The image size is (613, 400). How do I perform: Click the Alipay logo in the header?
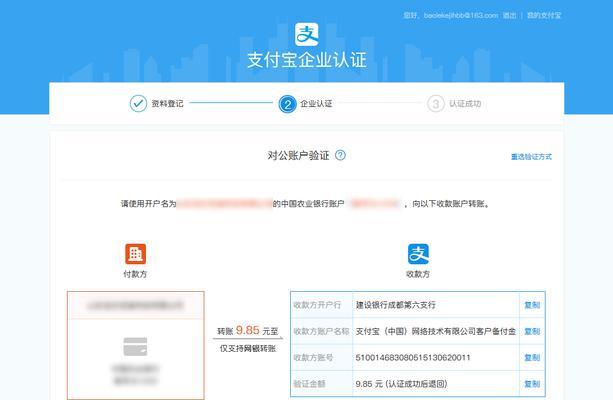(306, 34)
